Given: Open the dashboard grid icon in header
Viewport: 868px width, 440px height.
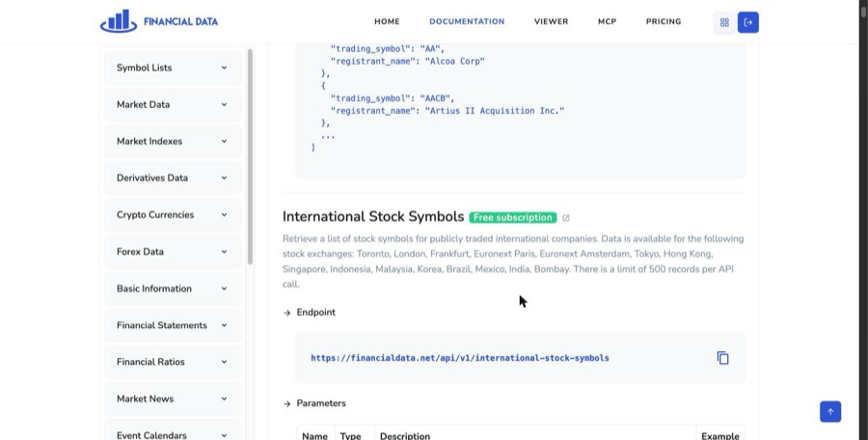Looking at the screenshot, I should point(724,23).
